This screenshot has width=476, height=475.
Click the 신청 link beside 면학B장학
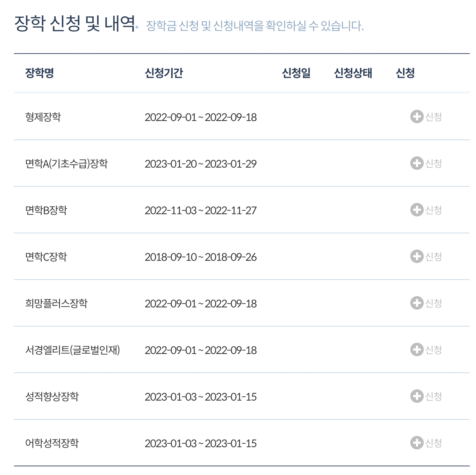(434, 210)
